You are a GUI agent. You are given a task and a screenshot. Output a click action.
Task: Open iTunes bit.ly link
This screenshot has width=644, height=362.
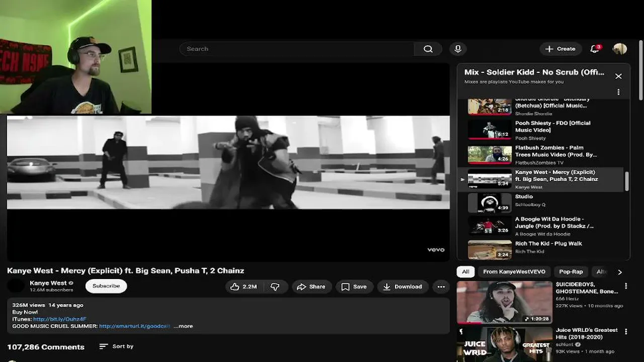click(60, 319)
